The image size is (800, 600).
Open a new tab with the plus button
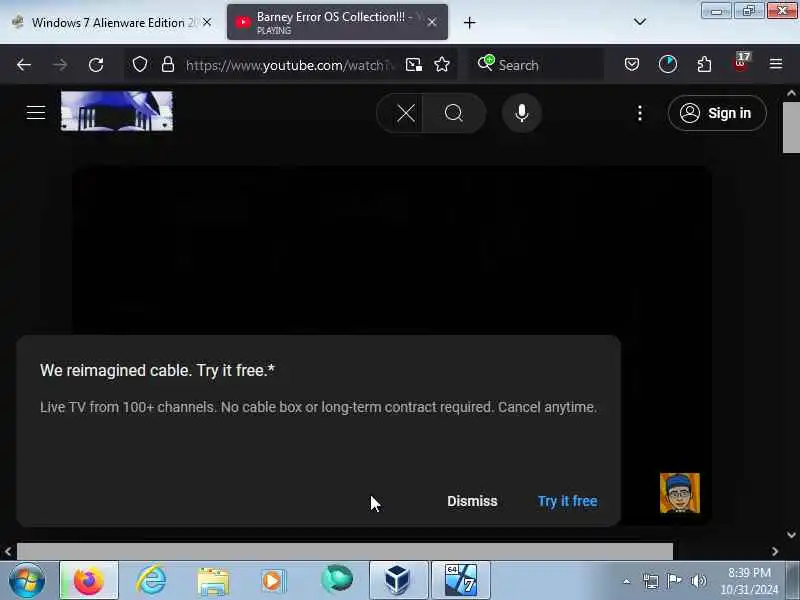click(469, 22)
